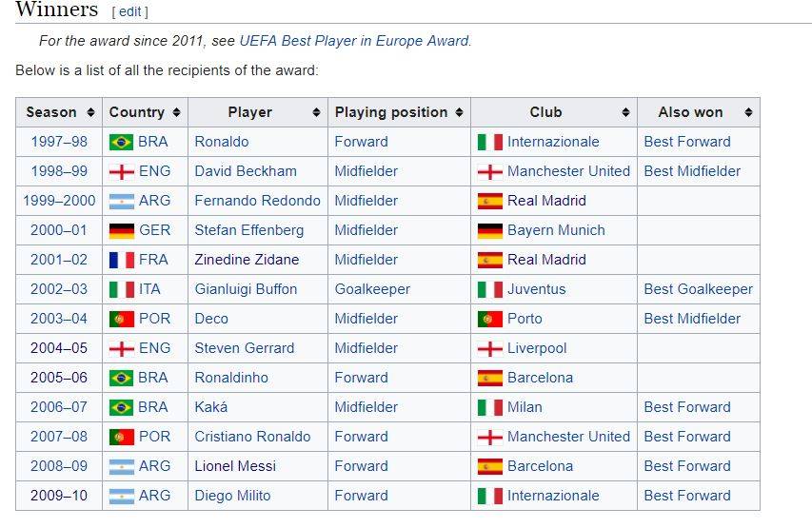Open Best Goalkeeper award link
This screenshot has height=528, width=812.
pos(698,289)
